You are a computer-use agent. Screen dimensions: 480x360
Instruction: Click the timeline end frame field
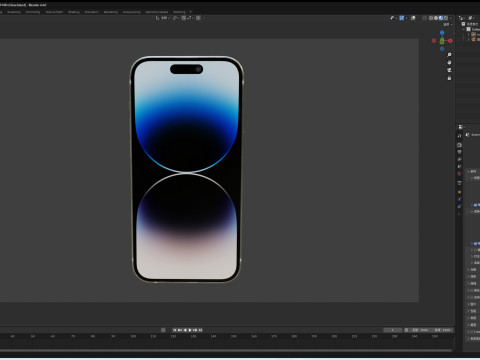point(442,330)
